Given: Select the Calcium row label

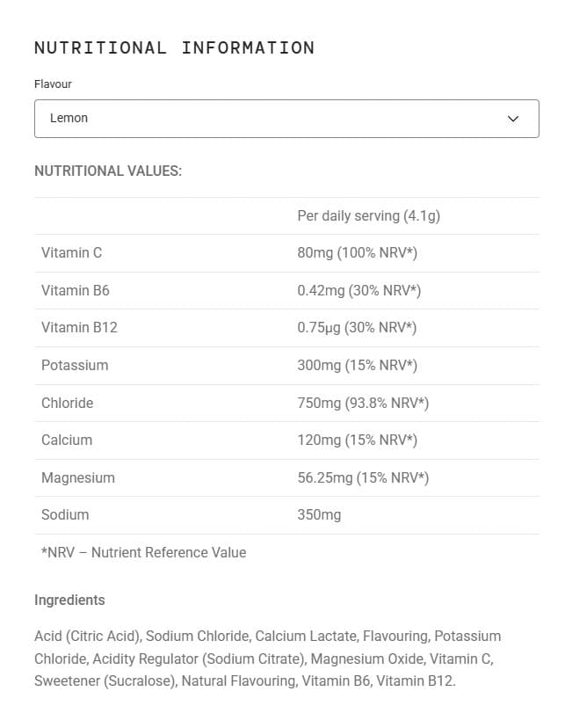Looking at the screenshot, I should tap(67, 440).
